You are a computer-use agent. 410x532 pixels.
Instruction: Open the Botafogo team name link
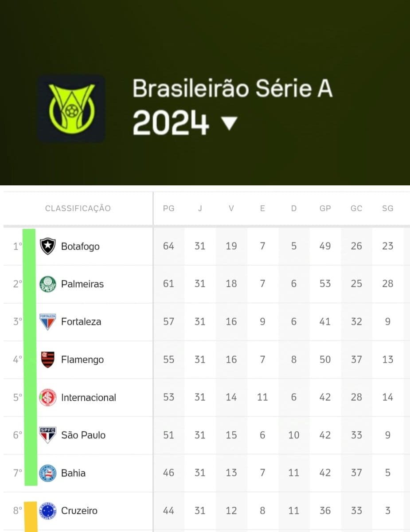point(80,246)
